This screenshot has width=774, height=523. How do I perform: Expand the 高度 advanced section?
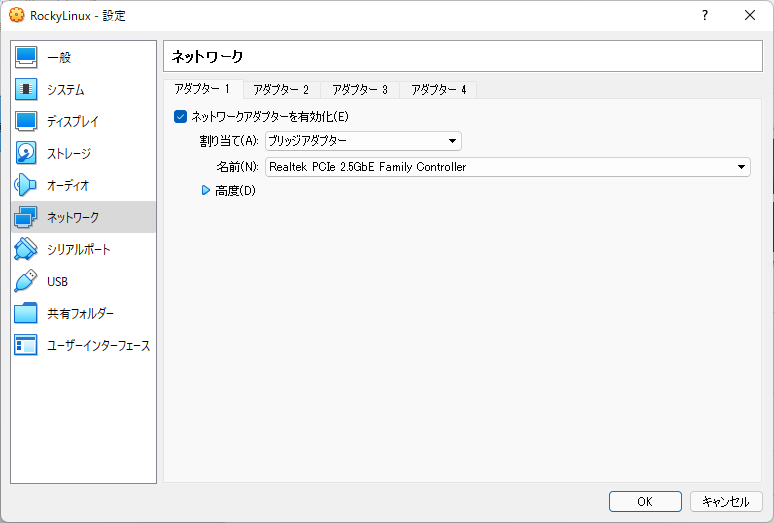pyautogui.click(x=207, y=191)
